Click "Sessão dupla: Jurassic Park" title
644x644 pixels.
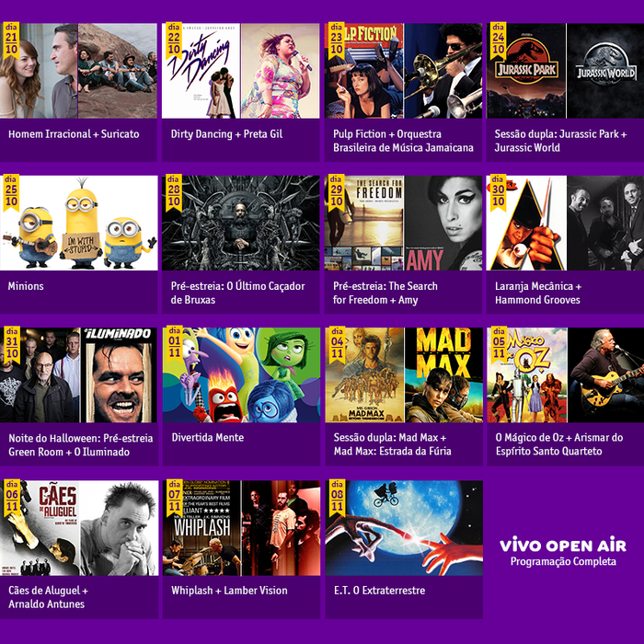[x=560, y=141]
